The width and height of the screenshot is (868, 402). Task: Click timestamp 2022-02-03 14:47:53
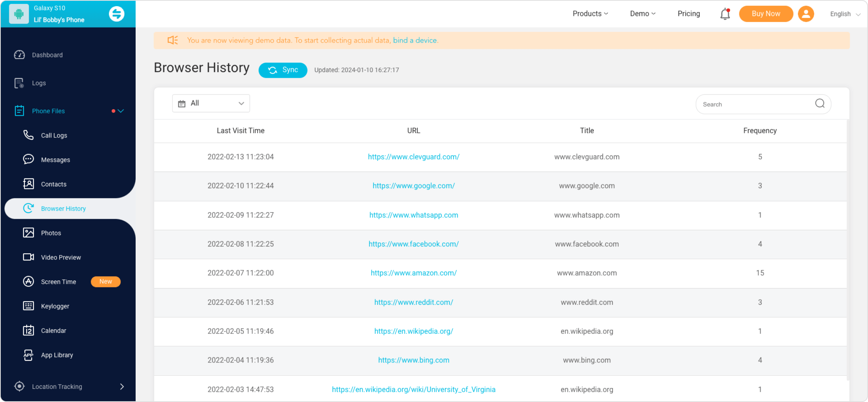pyautogui.click(x=240, y=389)
